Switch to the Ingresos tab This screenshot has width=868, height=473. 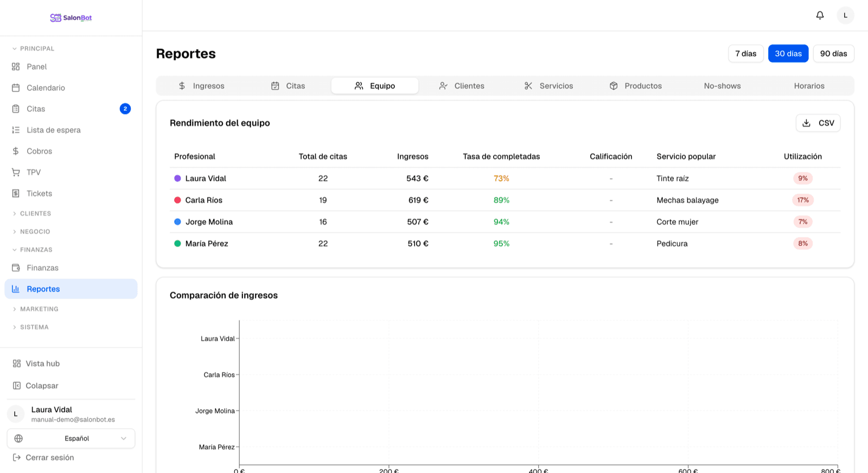201,86
